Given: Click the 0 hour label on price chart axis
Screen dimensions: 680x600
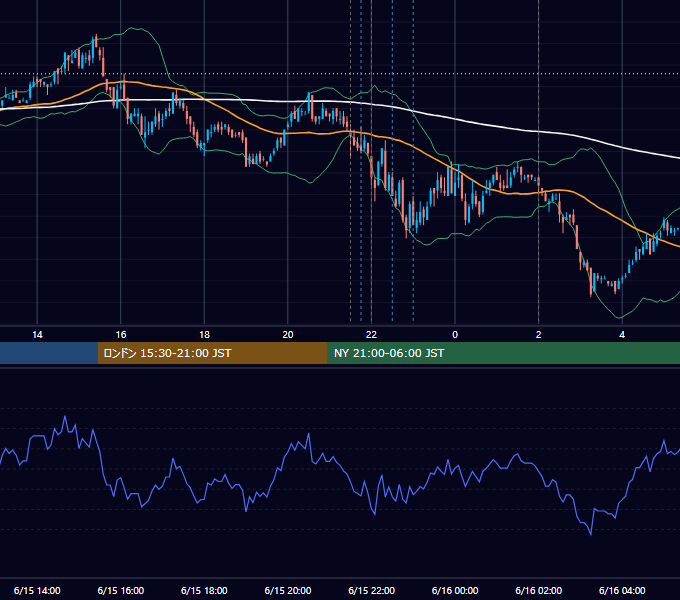Looking at the screenshot, I should coord(455,335).
